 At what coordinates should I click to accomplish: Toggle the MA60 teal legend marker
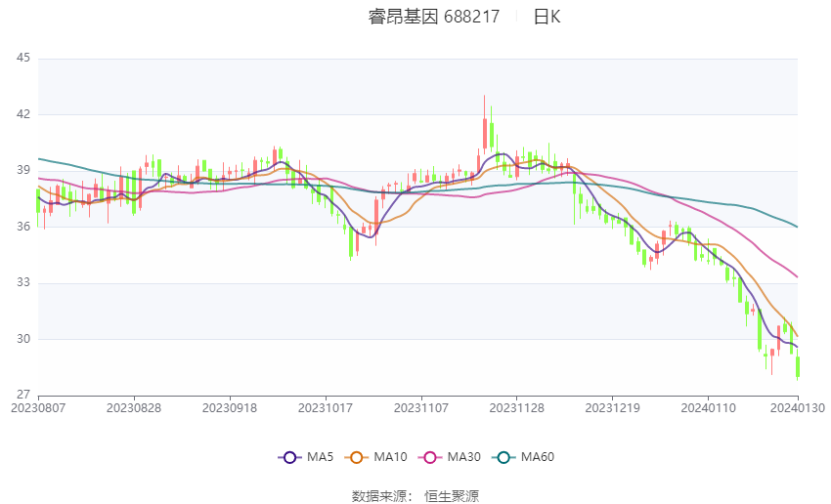(503, 457)
